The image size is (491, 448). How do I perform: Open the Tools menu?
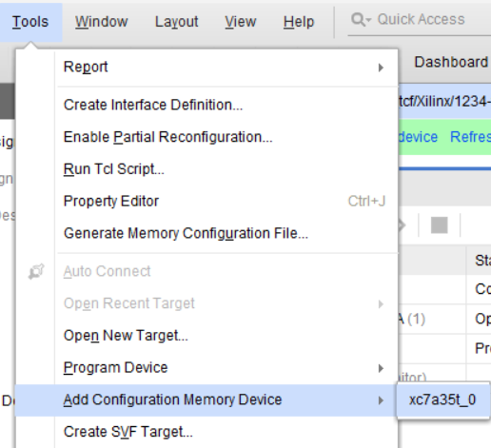tap(30, 22)
